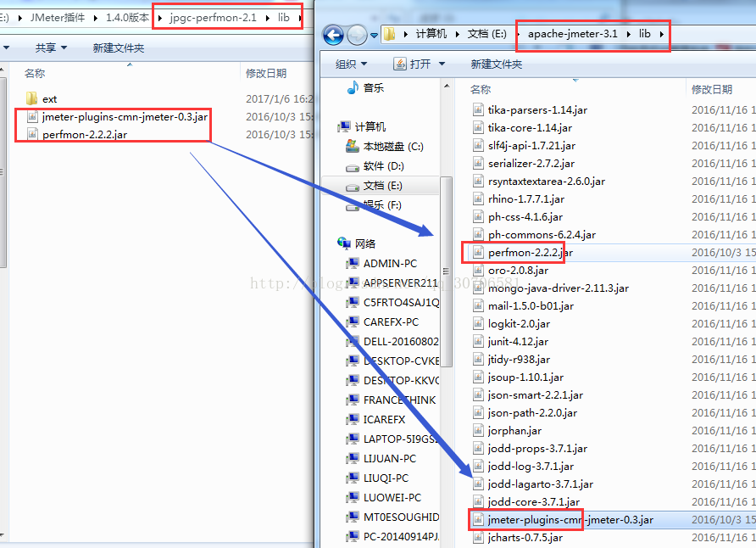Select LIJUAN-PC network computer

[381, 458]
